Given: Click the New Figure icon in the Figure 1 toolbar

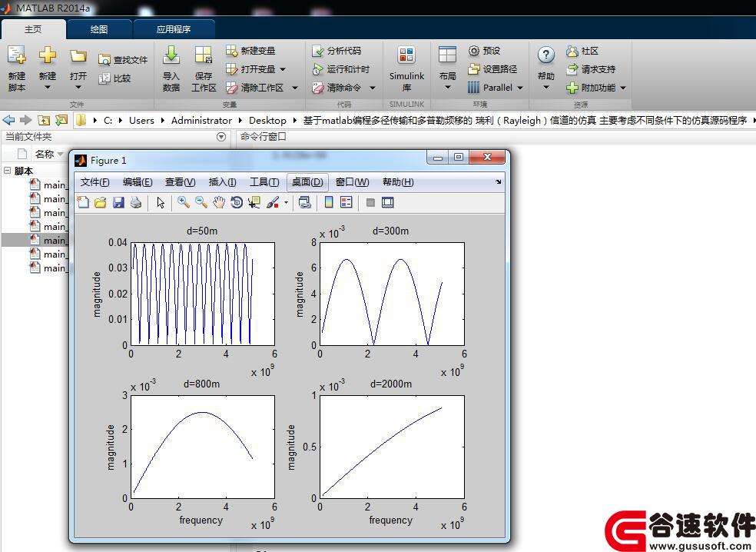Looking at the screenshot, I should tap(83, 202).
